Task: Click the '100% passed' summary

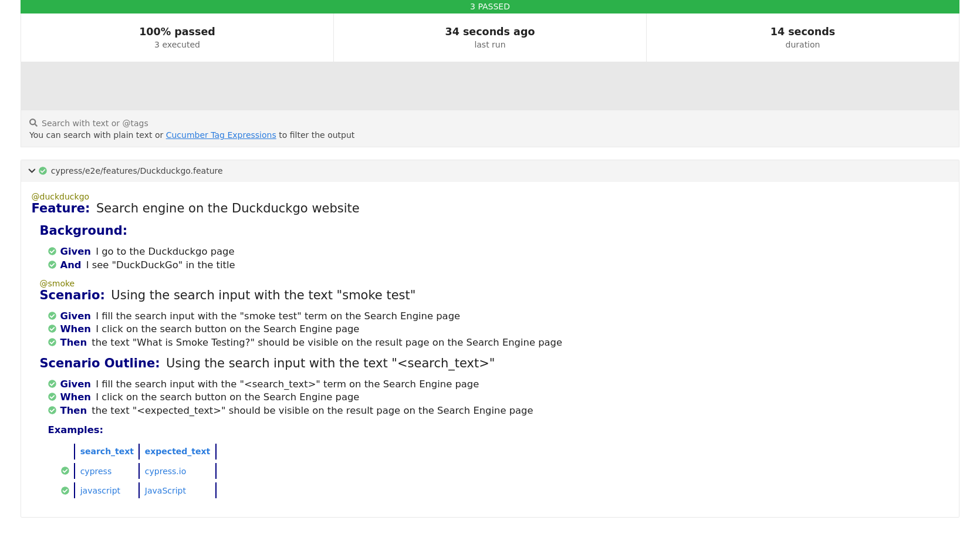Action: pos(177,32)
